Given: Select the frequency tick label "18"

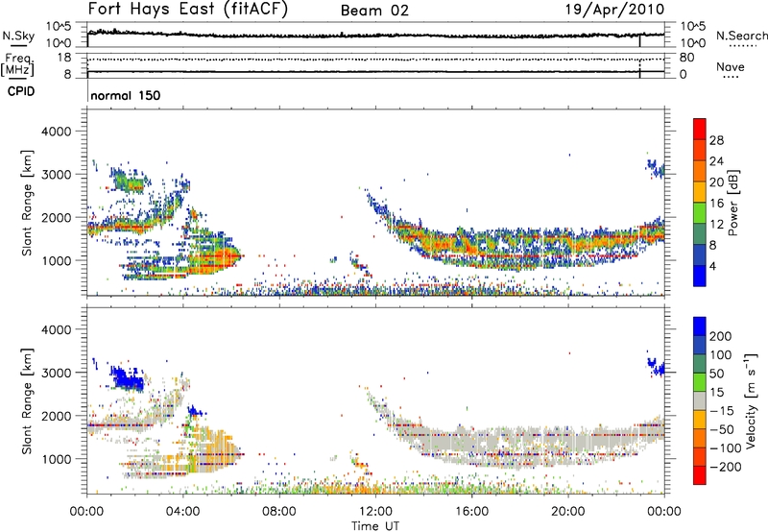Looking at the screenshot, I should [63, 58].
